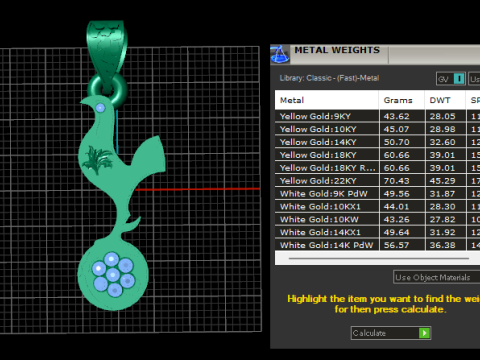Click the horizontal scrollbar under the table

click(379, 258)
